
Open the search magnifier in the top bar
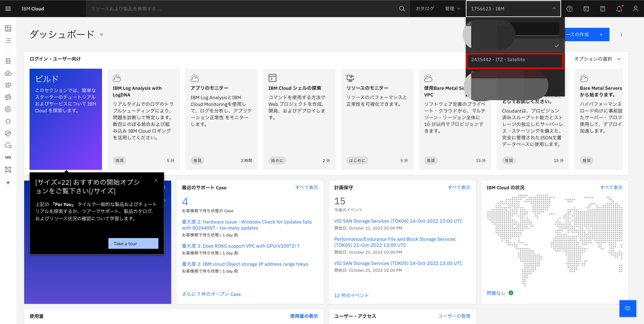pos(402,9)
